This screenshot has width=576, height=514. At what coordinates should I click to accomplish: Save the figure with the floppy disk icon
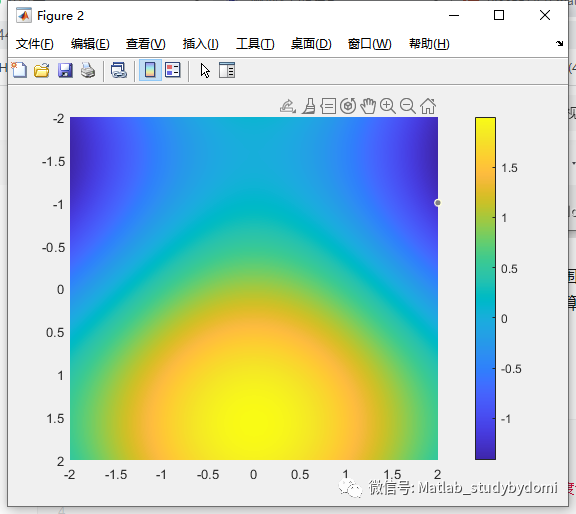click(x=65, y=70)
